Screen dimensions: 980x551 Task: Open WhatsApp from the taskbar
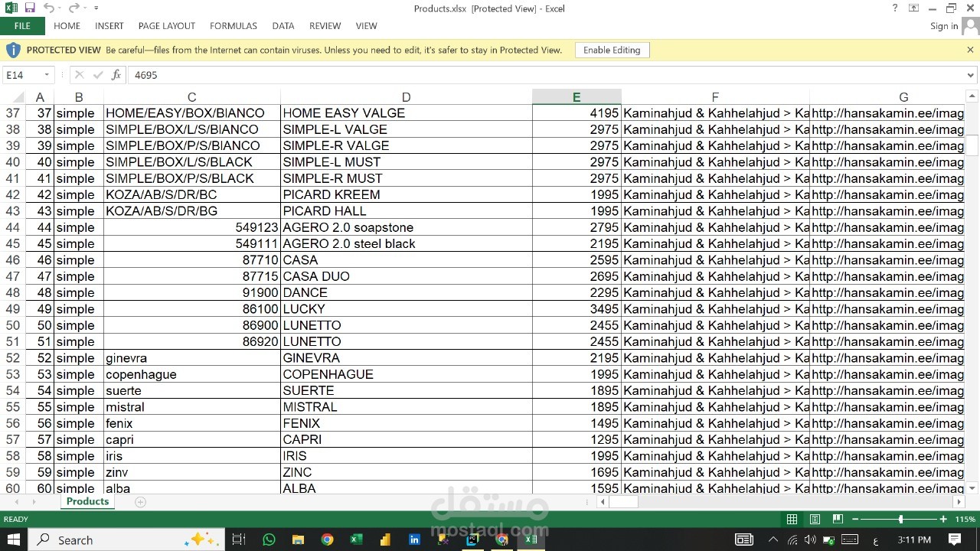click(x=269, y=540)
